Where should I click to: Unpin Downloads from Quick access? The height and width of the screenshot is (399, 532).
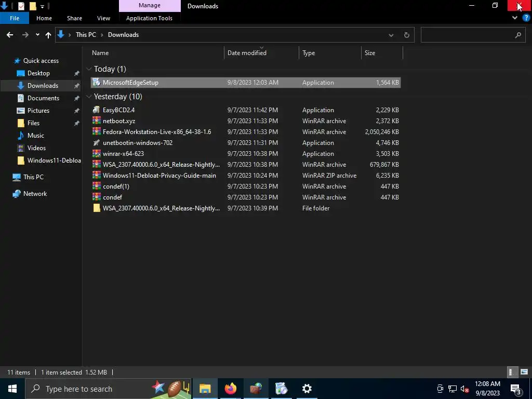(x=77, y=86)
